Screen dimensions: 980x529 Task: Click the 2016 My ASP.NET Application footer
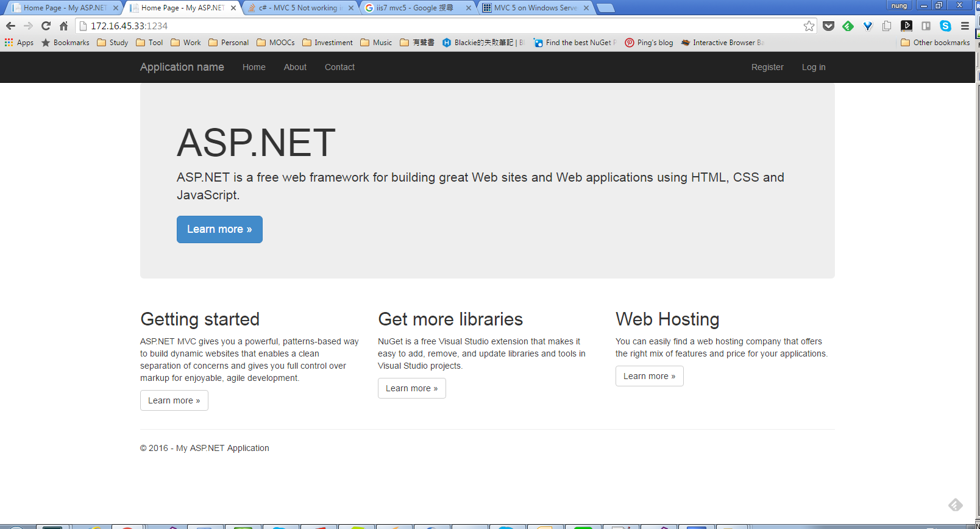coord(205,448)
